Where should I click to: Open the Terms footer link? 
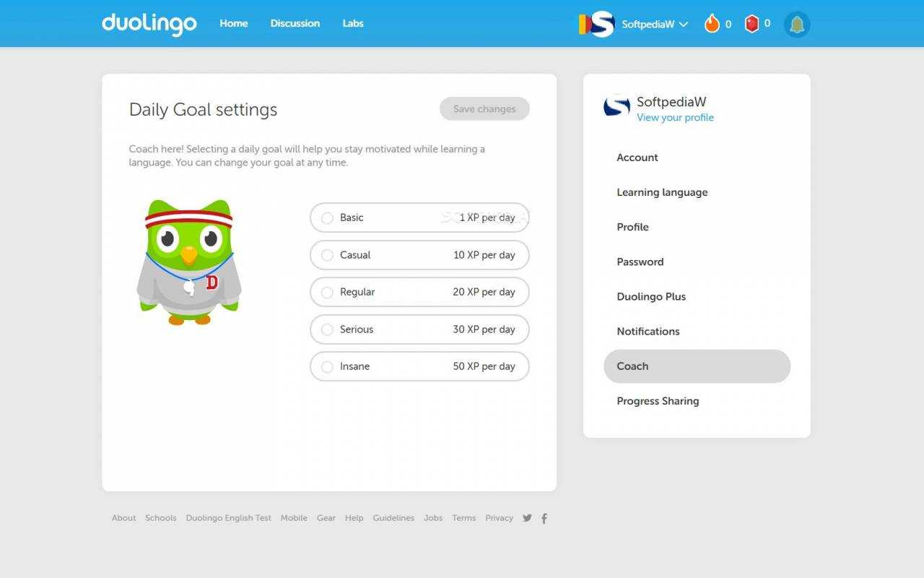(463, 518)
